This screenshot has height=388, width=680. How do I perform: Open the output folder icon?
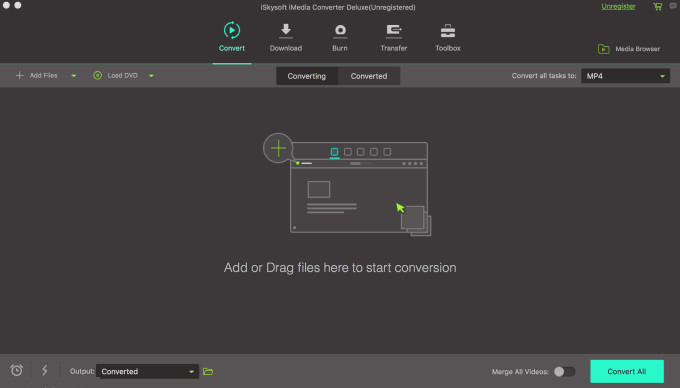click(208, 372)
